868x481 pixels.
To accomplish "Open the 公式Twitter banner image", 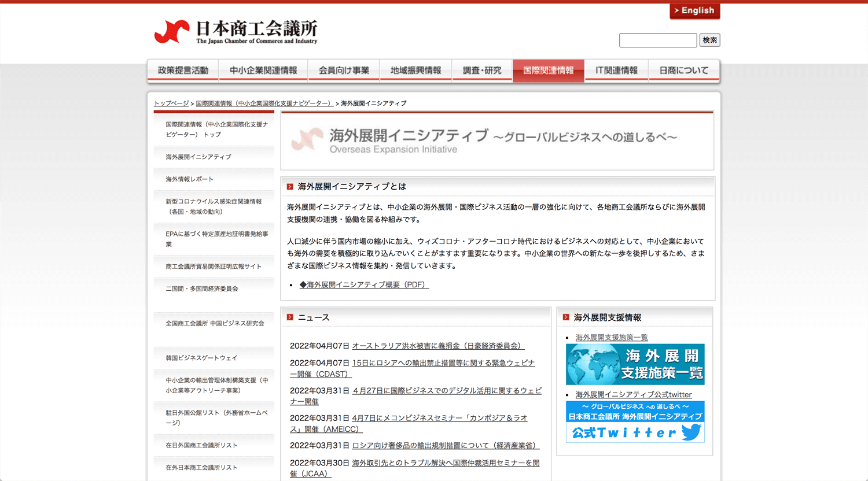I will (635, 422).
